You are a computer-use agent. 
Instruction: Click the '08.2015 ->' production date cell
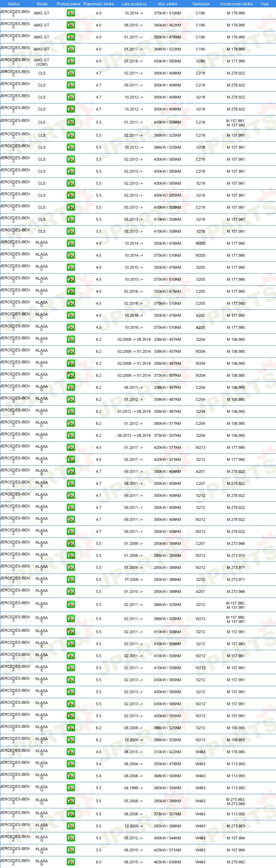point(133,25)
